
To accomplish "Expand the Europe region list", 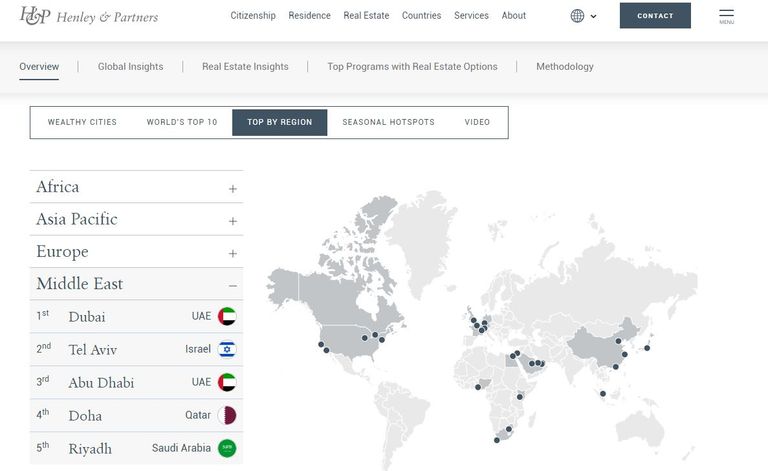I will (x=232, y=253).
